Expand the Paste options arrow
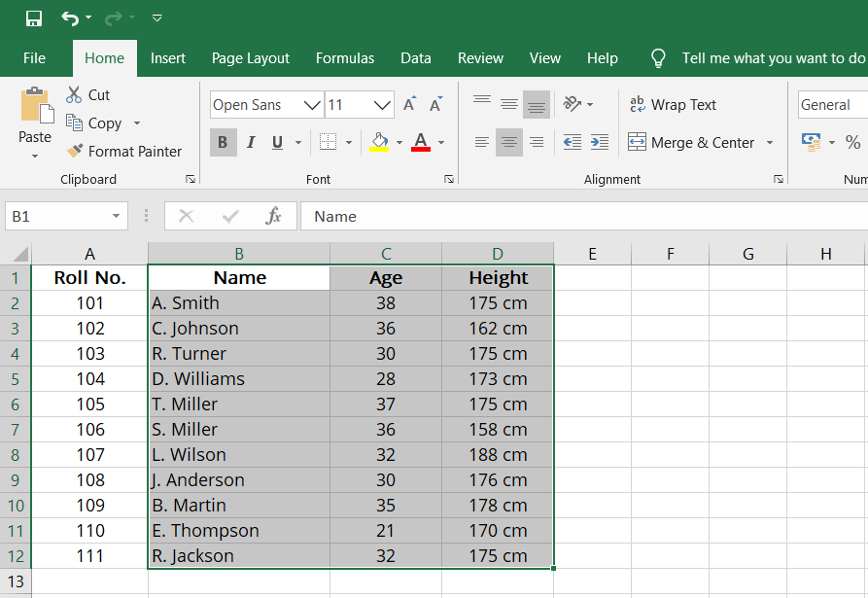Image resolution: width=868 pixels, height=598 pixels. point(35,157)
